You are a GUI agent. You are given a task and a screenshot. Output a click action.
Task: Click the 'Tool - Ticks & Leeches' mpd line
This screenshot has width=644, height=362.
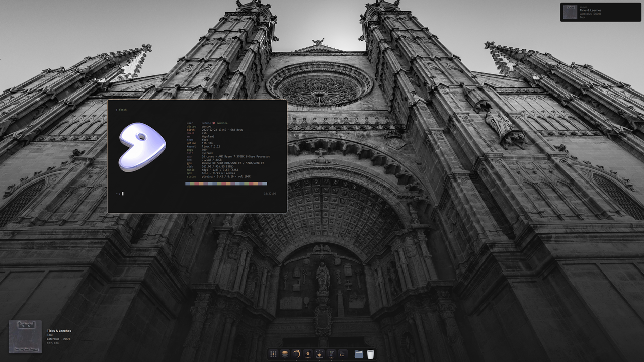218,173
